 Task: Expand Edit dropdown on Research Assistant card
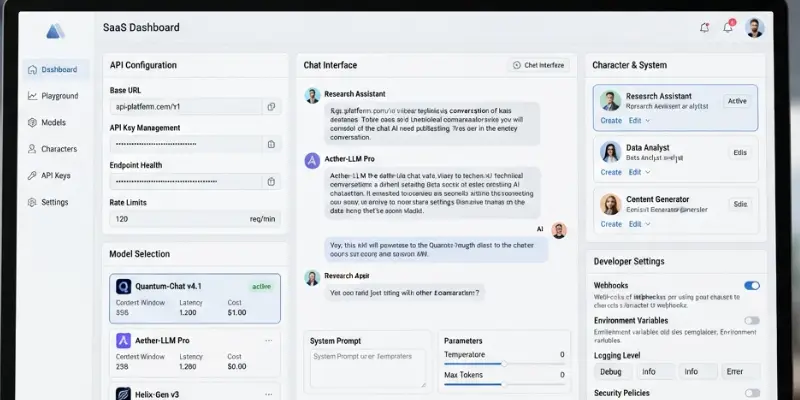click(x=639, y=120)
